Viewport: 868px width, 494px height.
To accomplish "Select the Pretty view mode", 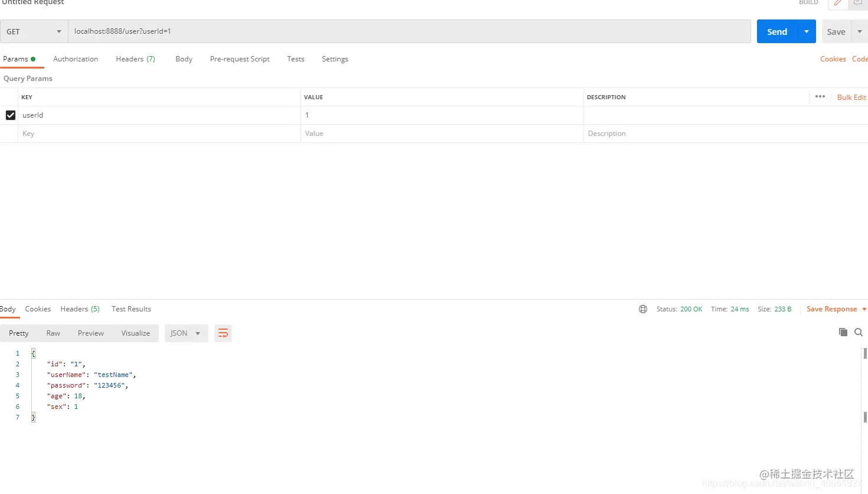I will [19, 333].
